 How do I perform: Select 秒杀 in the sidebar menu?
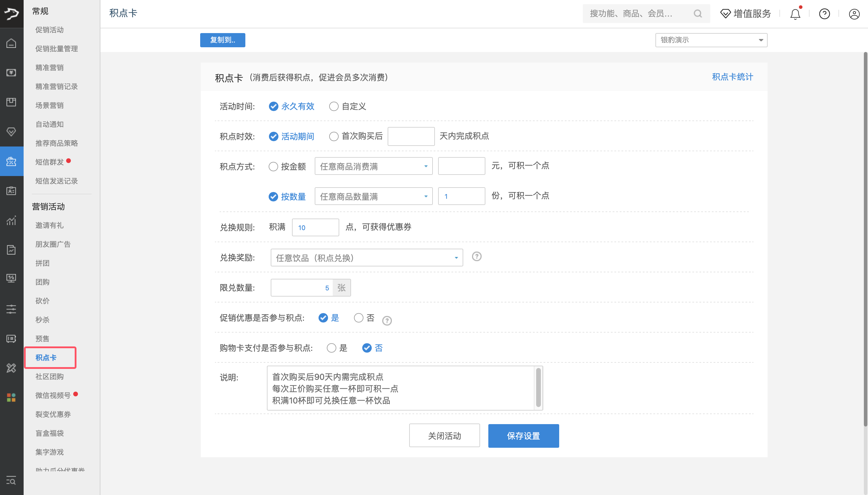click(42, 320)
